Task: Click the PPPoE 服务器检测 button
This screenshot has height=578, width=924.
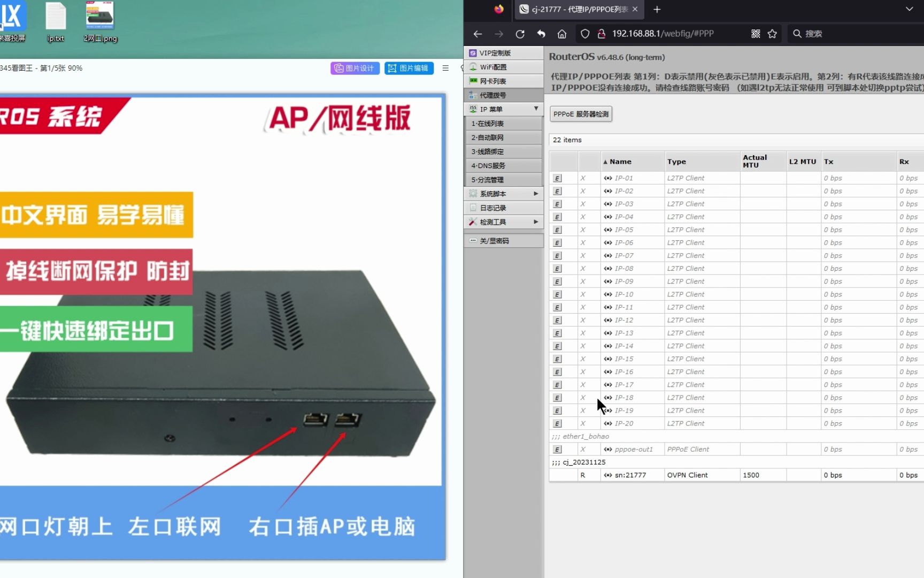Action: point(581,114)
